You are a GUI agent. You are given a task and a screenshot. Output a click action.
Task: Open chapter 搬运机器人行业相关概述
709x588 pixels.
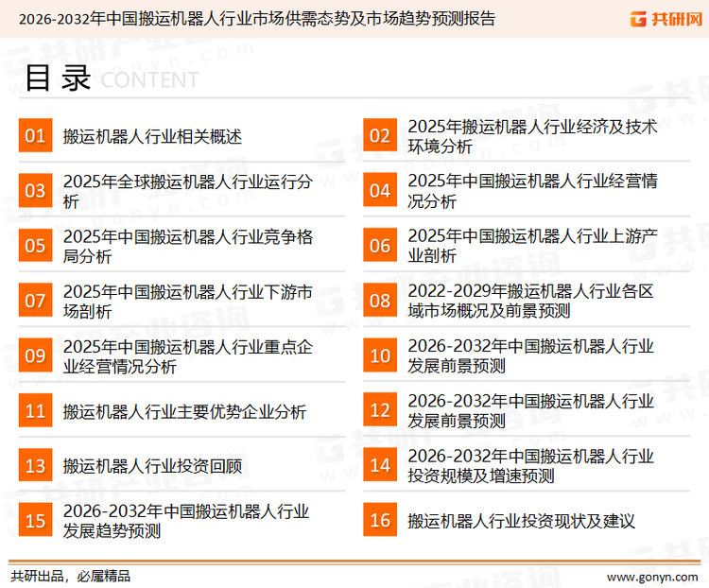152,136
